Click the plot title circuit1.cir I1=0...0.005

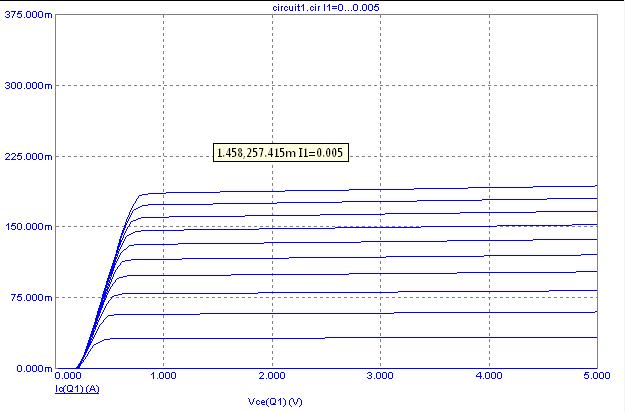click(x=326, y=8)
